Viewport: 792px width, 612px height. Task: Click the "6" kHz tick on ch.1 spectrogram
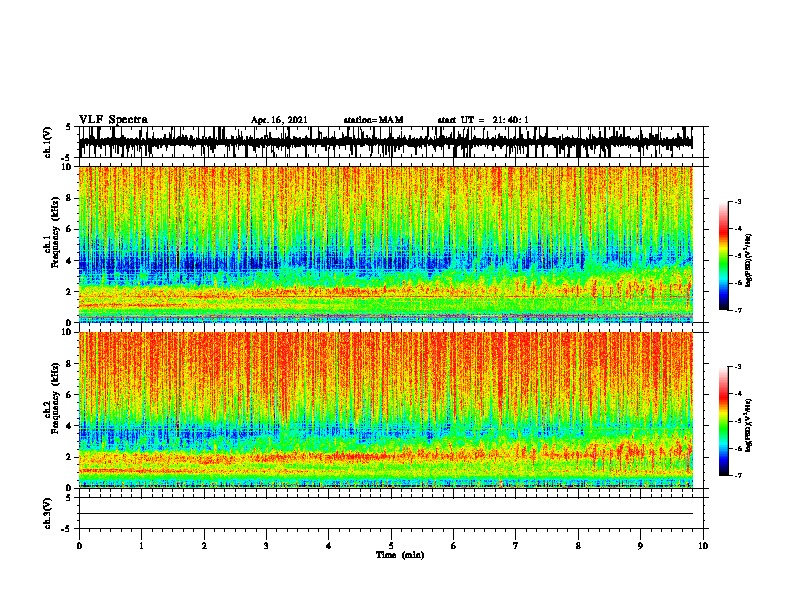pos(70,230)
